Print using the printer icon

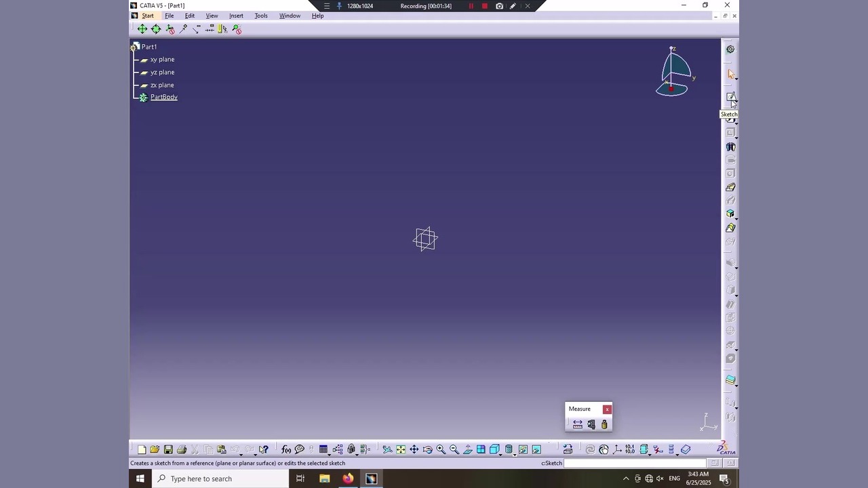pyautogui.click(x=182, y=449)
